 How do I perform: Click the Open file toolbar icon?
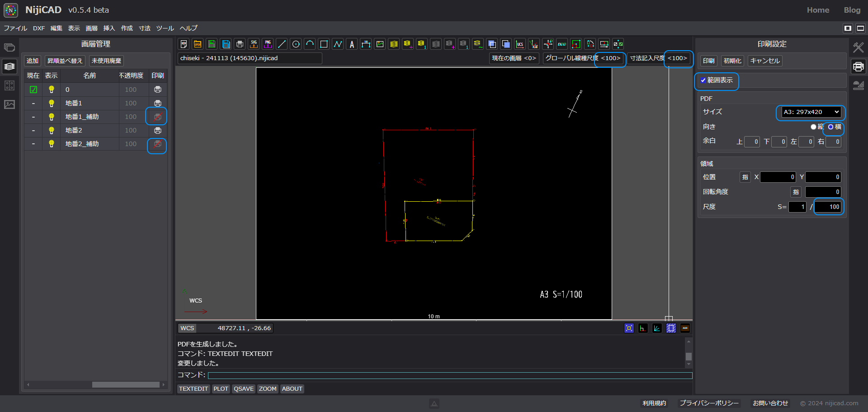198,44
